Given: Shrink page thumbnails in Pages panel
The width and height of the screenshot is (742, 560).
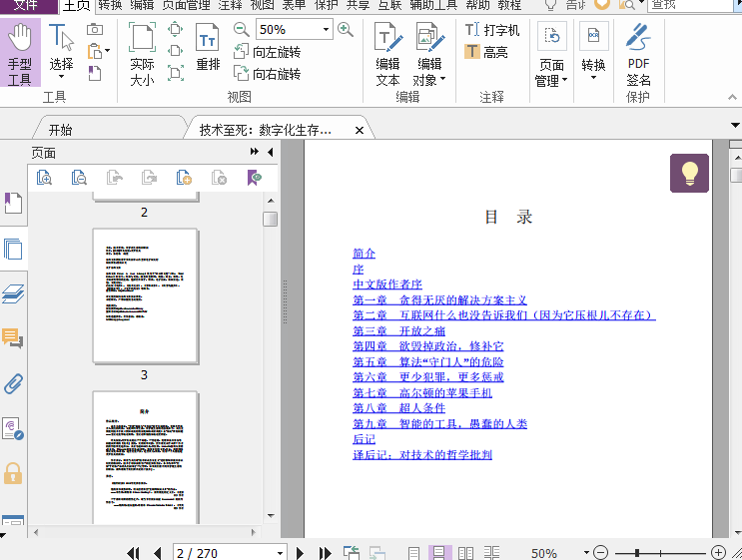Looking at the screenshot, I should 79,178.
